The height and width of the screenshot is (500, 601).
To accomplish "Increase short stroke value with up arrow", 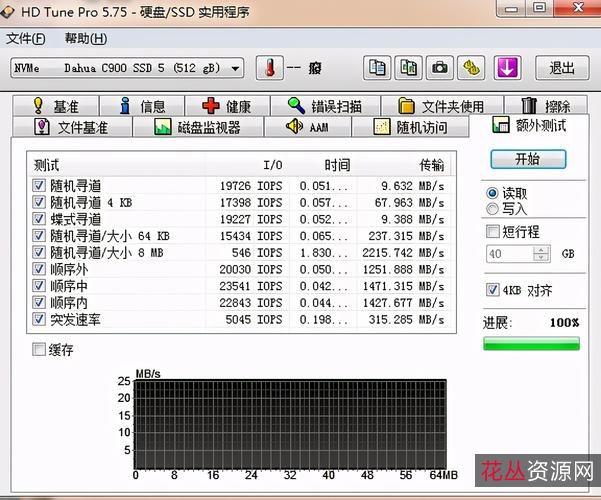I will [x=541, y=250].
